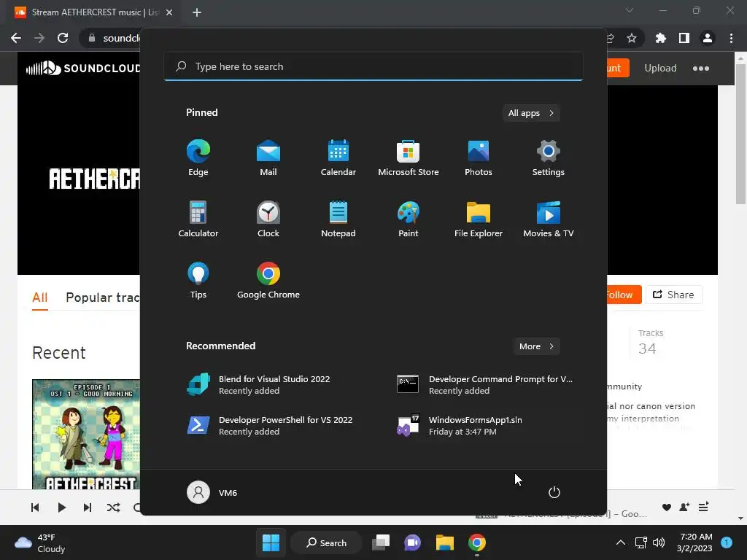
Task: Open Chrome profile menu
Action: [x=708, y=38]
